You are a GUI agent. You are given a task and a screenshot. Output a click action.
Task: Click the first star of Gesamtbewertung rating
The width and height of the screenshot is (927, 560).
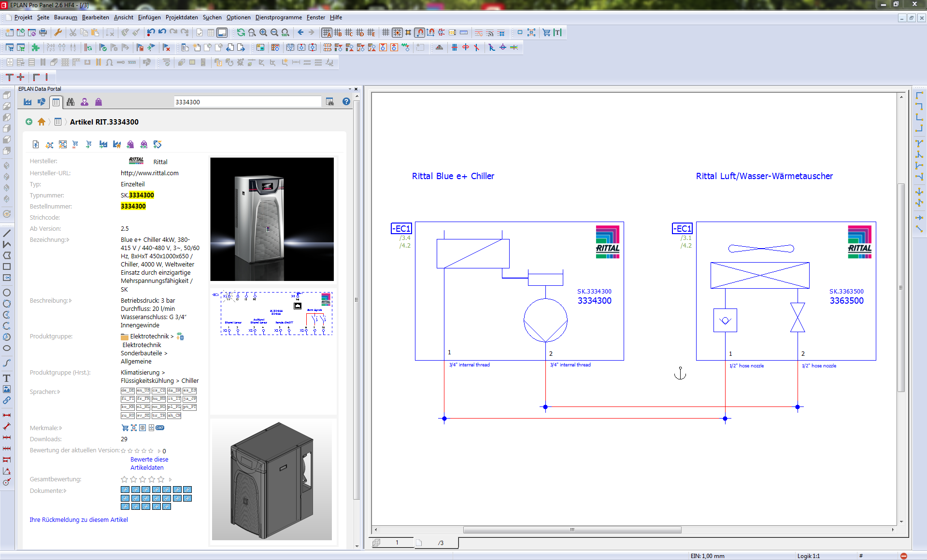[x=124, y=479]
